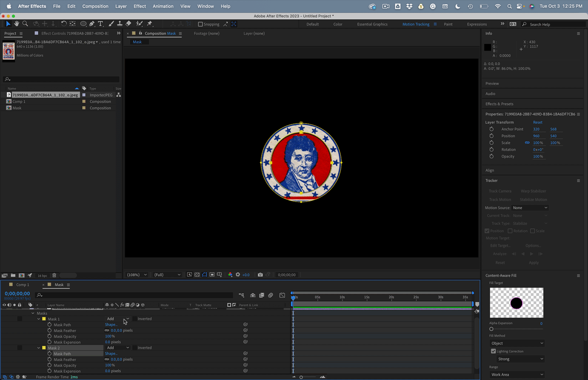Click the show channel RGB icon
This screenshot has height=380, width=588.
pyautogui.click(x=230, y=275)
